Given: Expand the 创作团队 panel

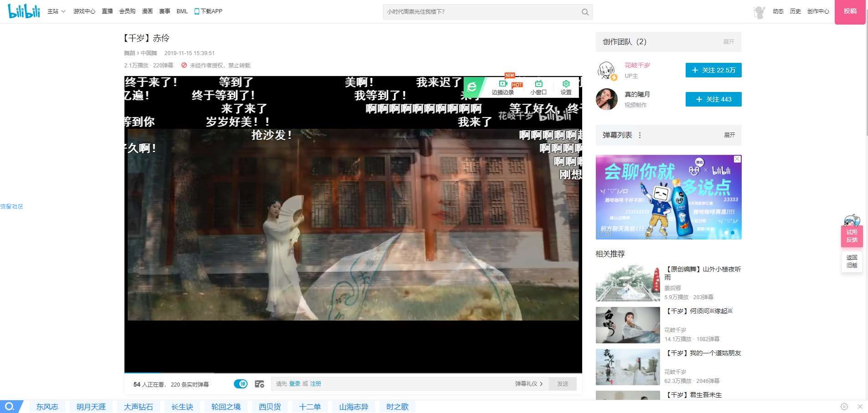Looking at the screenshot, I should tap(728, 42).
